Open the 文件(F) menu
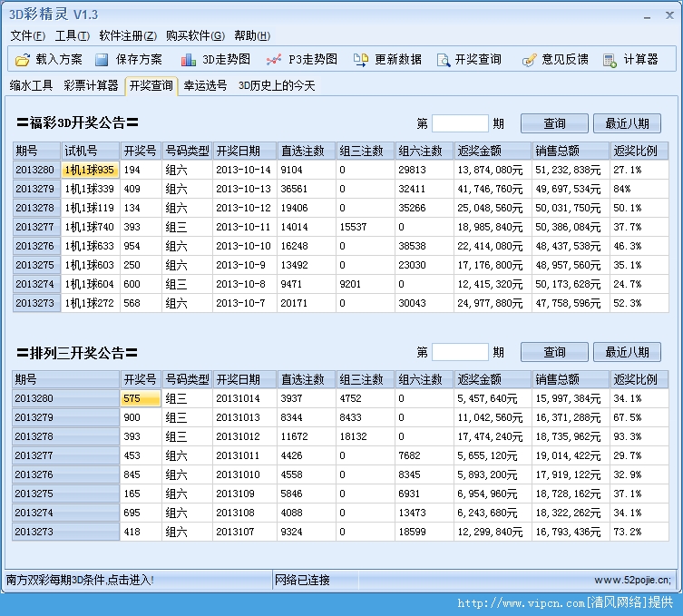Image resolution: width=683 pixels, height=616 pixels. pos(28,35)
